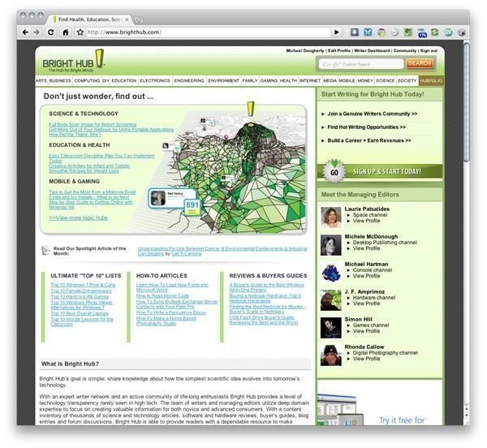487x448 pixels.
Task: Open Simon Hill's profile photo
Action: coord(331,328)
